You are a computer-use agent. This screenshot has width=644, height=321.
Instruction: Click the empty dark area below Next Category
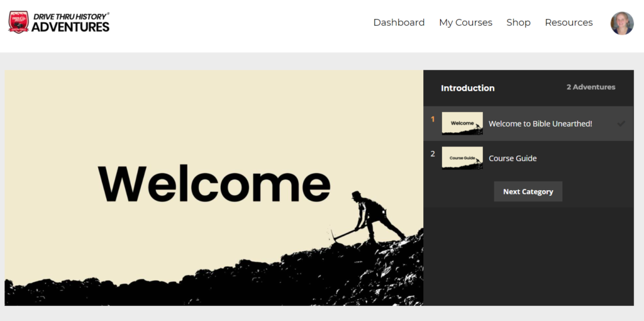[528, 258]
